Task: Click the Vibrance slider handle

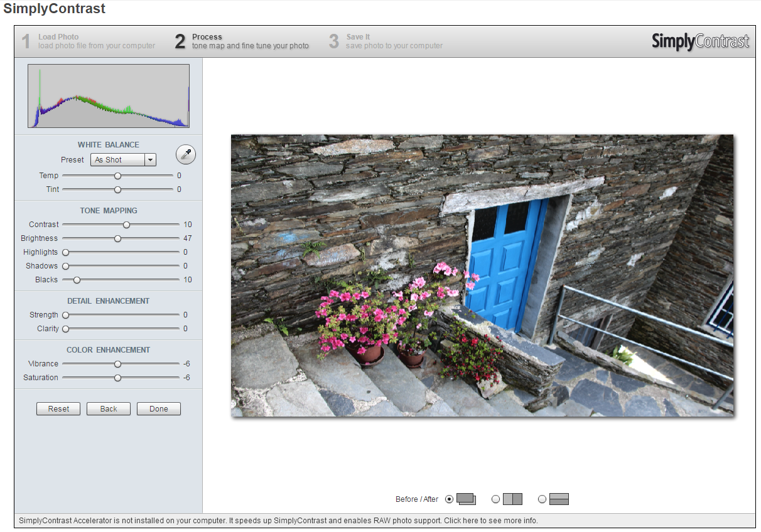Action: (x=117, y=364)
